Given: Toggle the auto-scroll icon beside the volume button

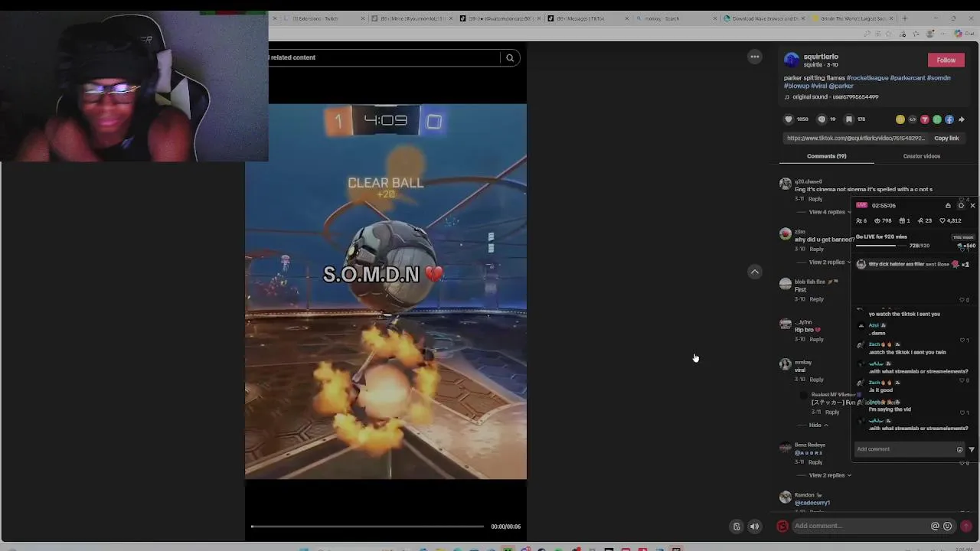Looking at the screenshot, I should pos(737,527).
